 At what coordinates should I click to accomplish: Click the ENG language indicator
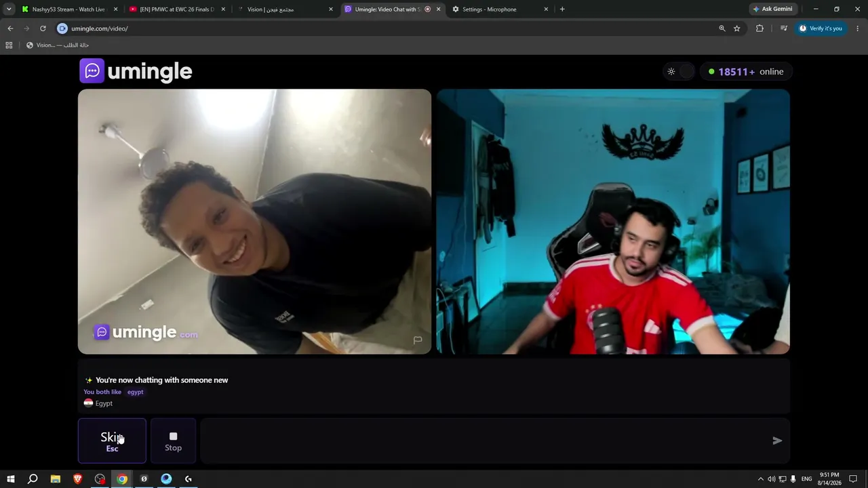806,479
